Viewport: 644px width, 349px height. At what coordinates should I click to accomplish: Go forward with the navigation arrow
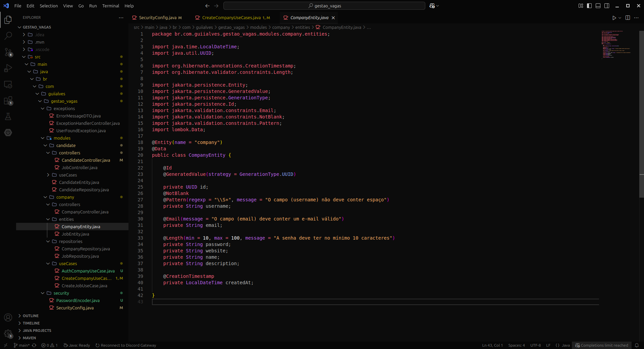pos(216,6)
